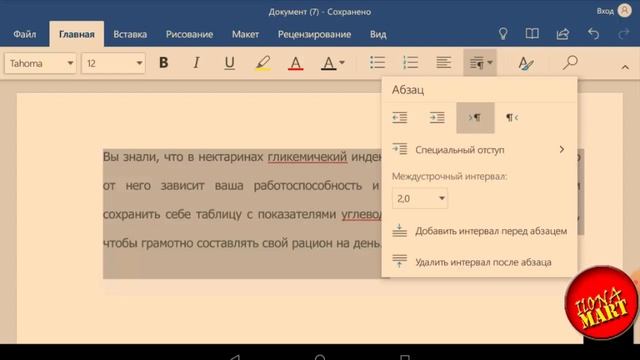Toggle bulleted list

[378, 62]
